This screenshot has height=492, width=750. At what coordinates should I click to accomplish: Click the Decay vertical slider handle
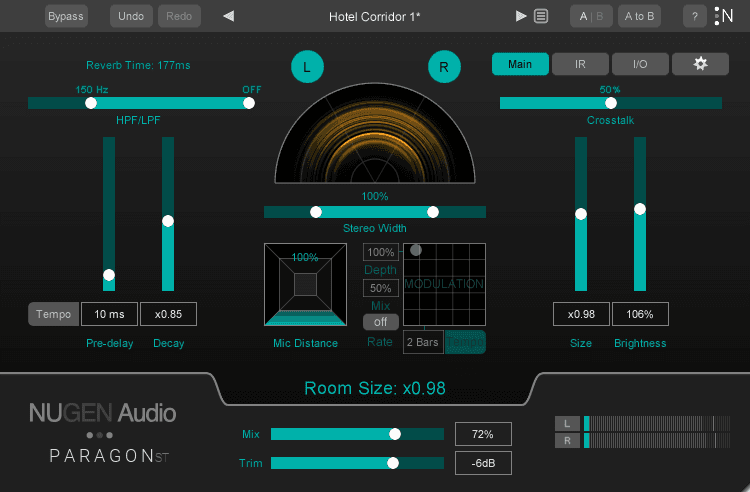[168, 221]
